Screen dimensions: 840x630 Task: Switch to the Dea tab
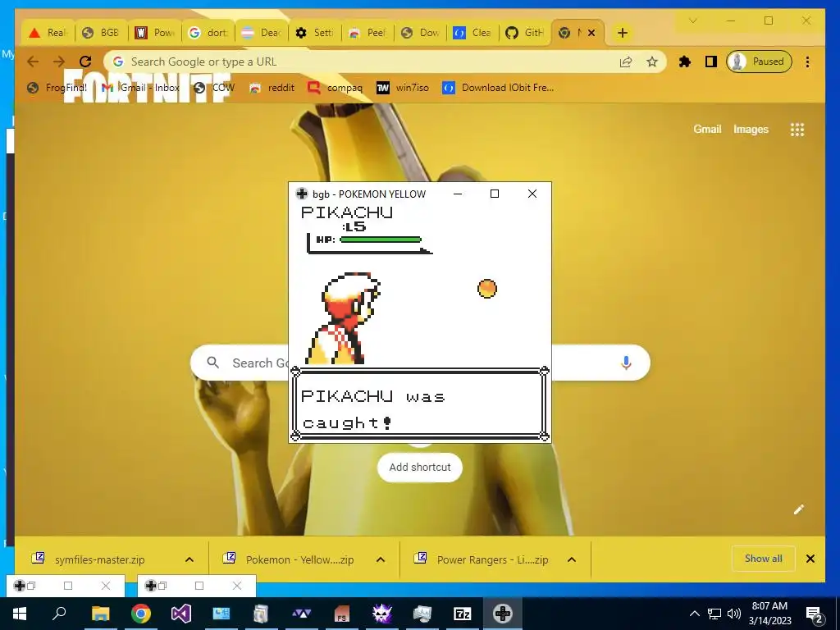[262, 33]
